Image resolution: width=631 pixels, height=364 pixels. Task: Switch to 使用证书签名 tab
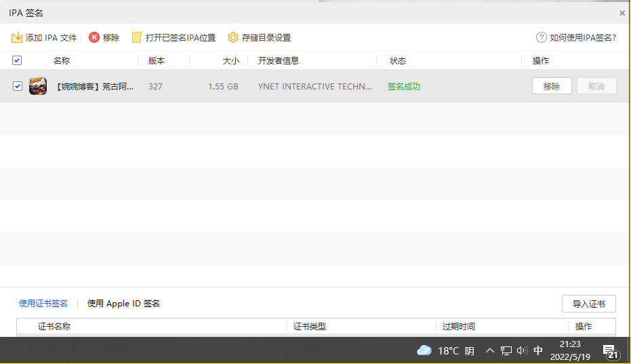43,304
